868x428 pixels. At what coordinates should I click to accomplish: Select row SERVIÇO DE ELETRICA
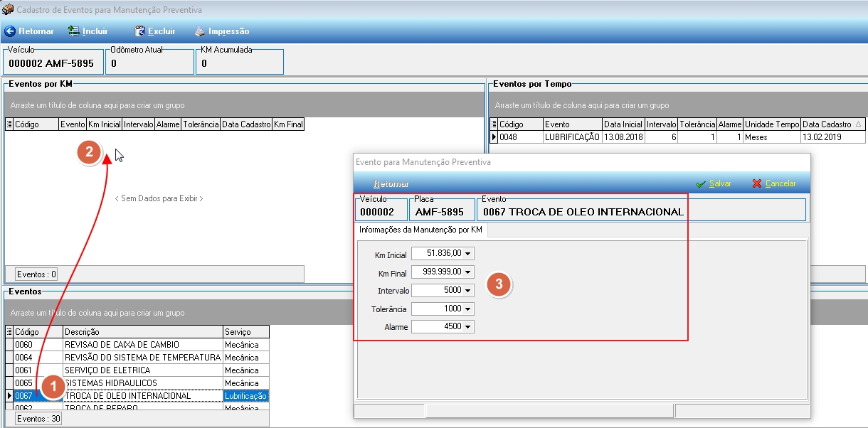click(137, 370)
